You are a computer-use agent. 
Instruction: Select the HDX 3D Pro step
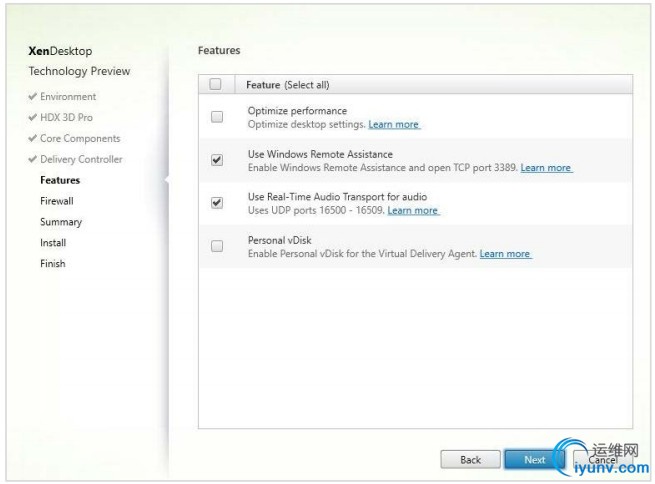(x=66, y=118)
